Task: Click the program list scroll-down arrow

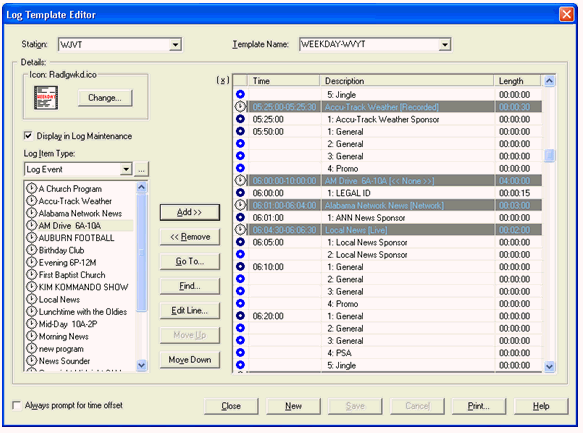Action: point(142,365)
